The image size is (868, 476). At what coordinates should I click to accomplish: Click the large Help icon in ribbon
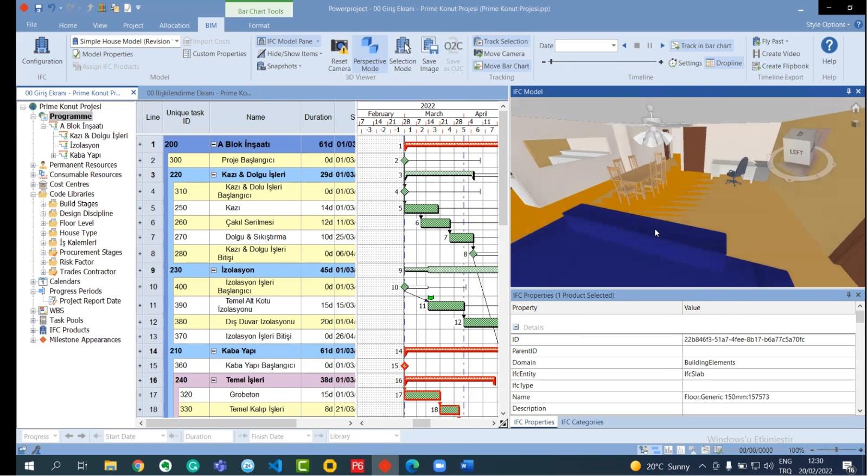click(829, 51)
